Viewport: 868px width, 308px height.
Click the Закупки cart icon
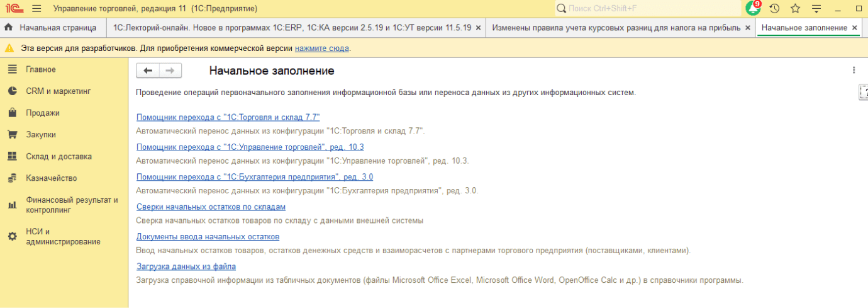[x=12, y=135]
